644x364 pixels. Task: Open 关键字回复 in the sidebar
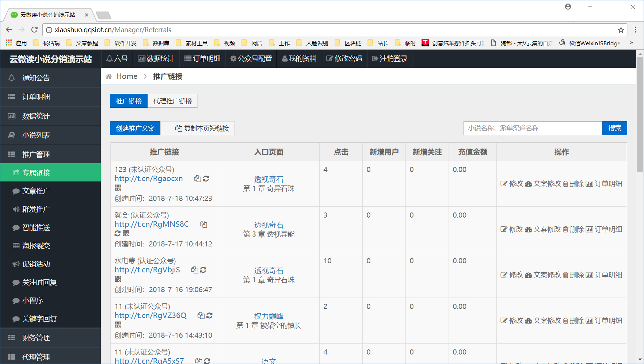[50, 318]
